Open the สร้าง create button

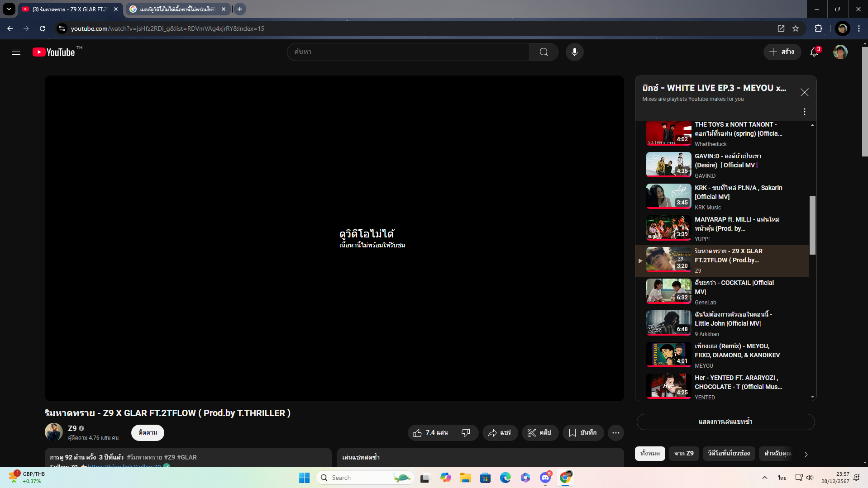pyautogui.click(x=782, y=52)
